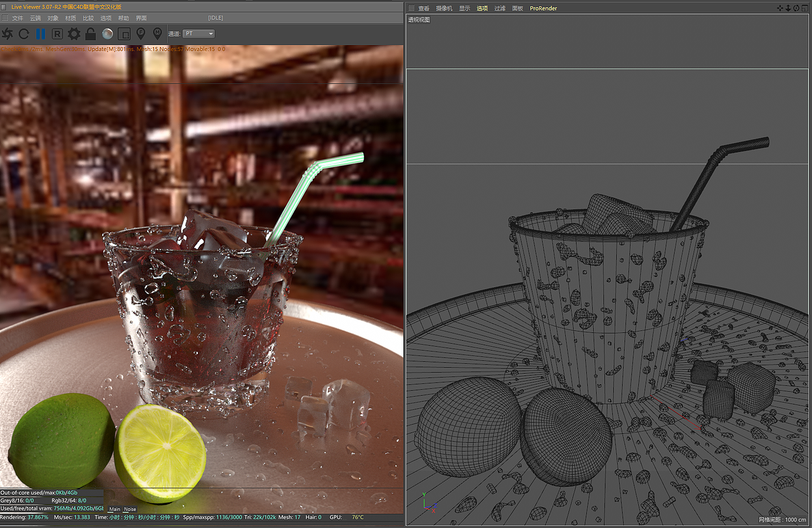Viewport: 812px width, 528px height.
Task: Click the Octane send scene icon
Action: [x=8, y=34]
